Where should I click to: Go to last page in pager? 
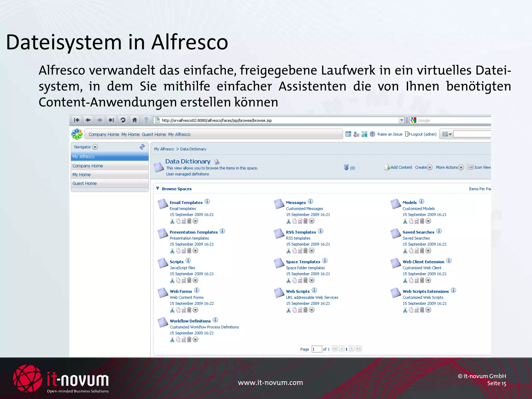358,349
